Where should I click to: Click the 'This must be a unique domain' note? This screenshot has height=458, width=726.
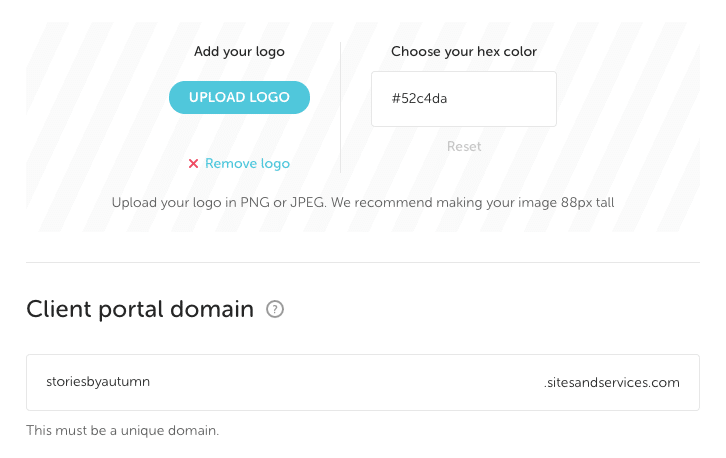[x=122, y=431]
